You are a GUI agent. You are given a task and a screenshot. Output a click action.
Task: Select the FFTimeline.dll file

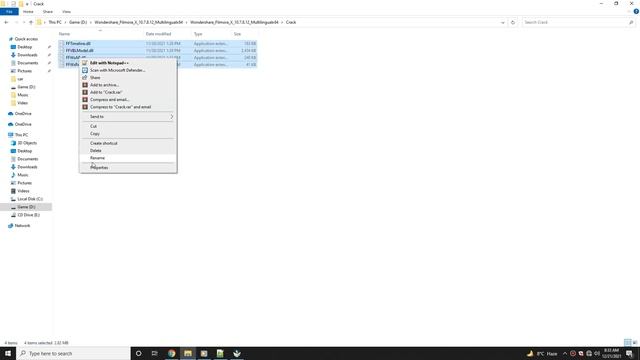78,43
